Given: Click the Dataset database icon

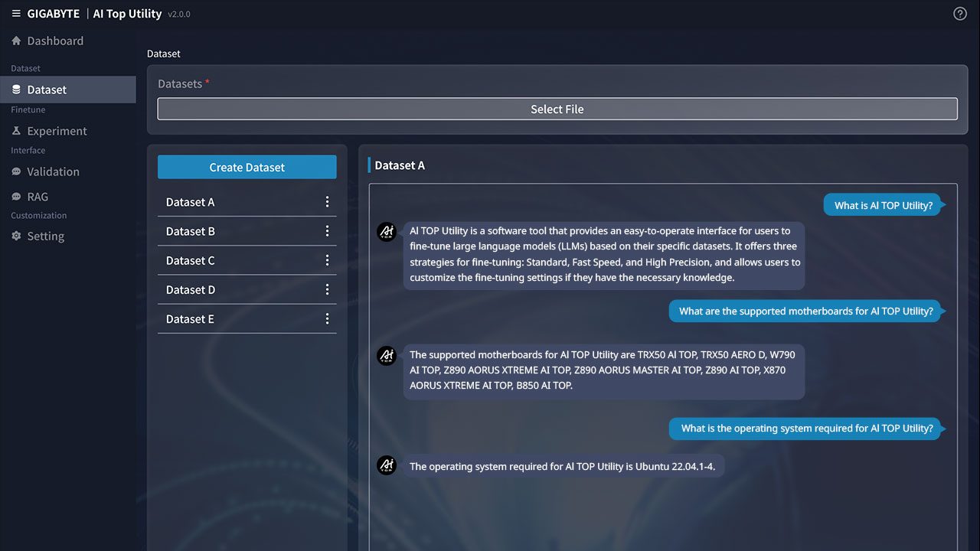Looking at the screenshot, I should (x=16, y=90).
